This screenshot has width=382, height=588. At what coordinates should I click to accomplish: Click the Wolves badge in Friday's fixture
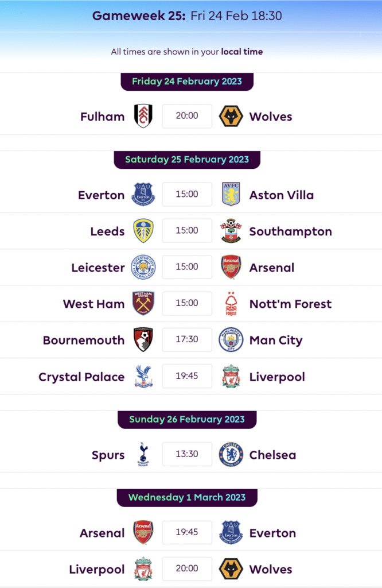point(231,116)
